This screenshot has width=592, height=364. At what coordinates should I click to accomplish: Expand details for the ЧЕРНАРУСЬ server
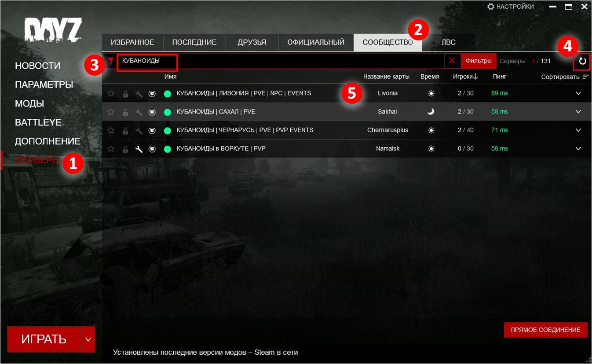tap(578, 130)
